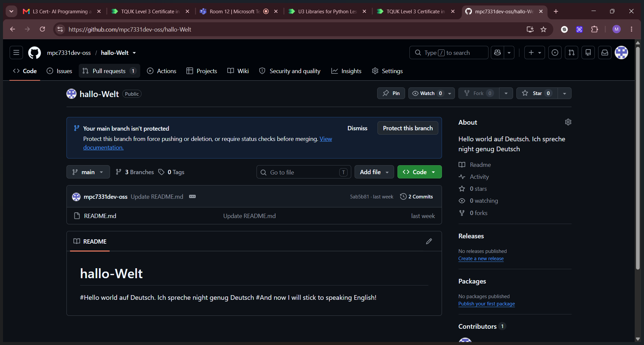Open the README.md file
Image resolution: width=644 pixels, height=345 pixels.
(100, 216)
